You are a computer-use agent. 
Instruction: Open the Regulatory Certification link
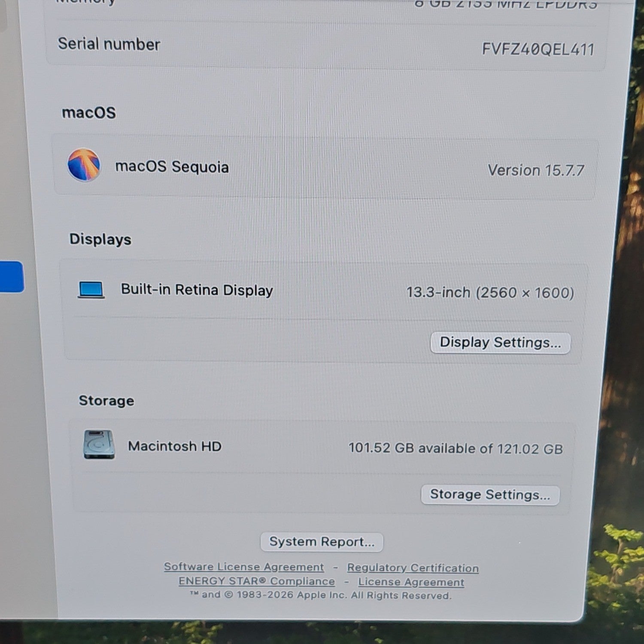pyautogui.click(x=413, y=568)
